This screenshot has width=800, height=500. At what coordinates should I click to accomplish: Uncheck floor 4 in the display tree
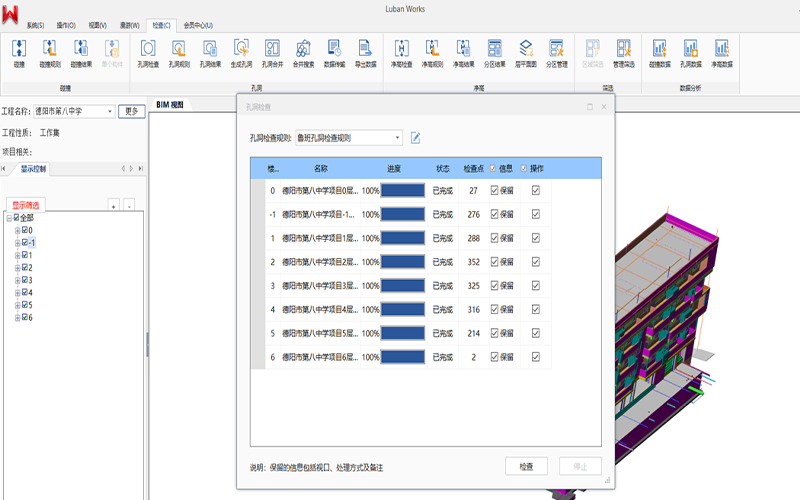point(24,292)
